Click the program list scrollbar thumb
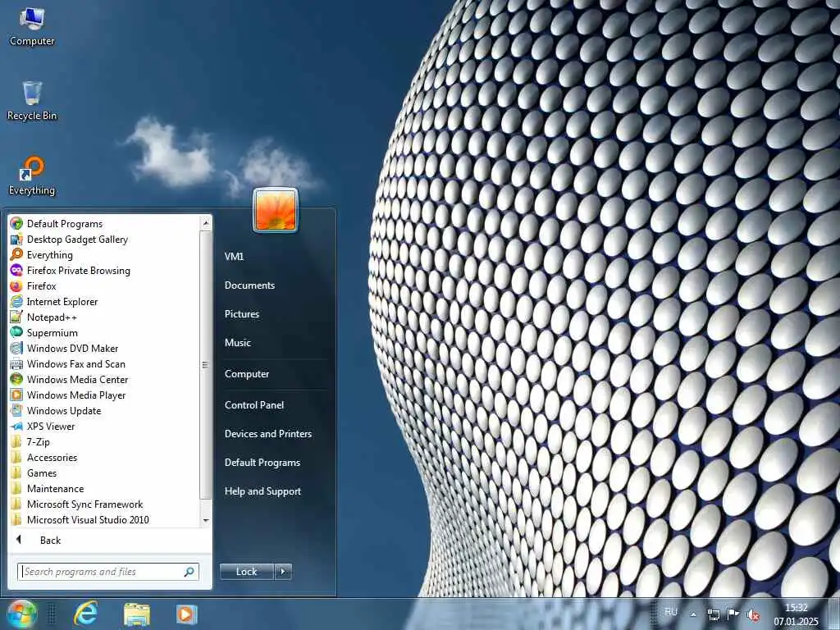The image size is (840, 630). (x=205, y=365)
